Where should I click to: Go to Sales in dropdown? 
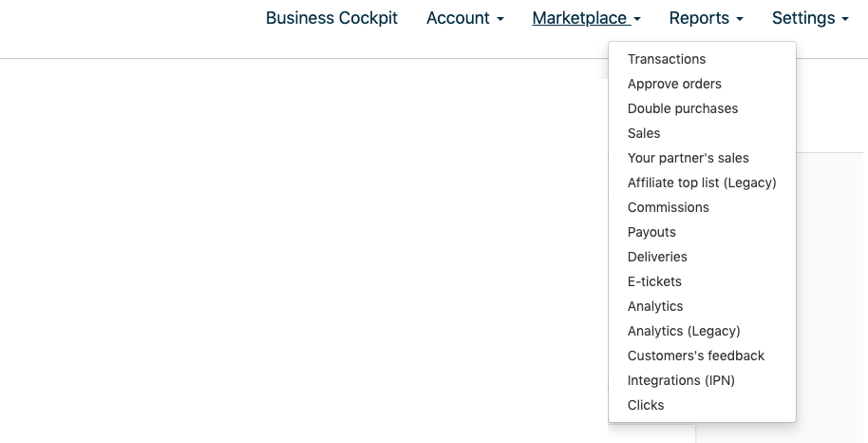644,133
